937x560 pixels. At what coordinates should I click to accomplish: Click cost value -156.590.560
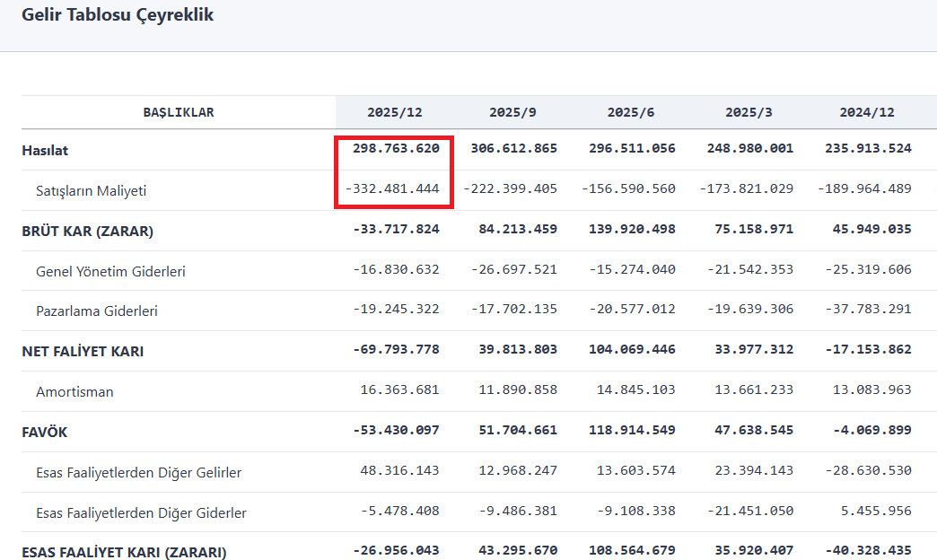[x=628, y=188]
